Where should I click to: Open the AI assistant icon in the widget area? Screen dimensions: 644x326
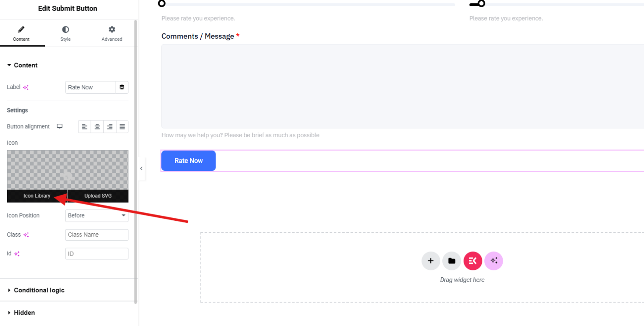pyautogui.click(x=493, y=261)
